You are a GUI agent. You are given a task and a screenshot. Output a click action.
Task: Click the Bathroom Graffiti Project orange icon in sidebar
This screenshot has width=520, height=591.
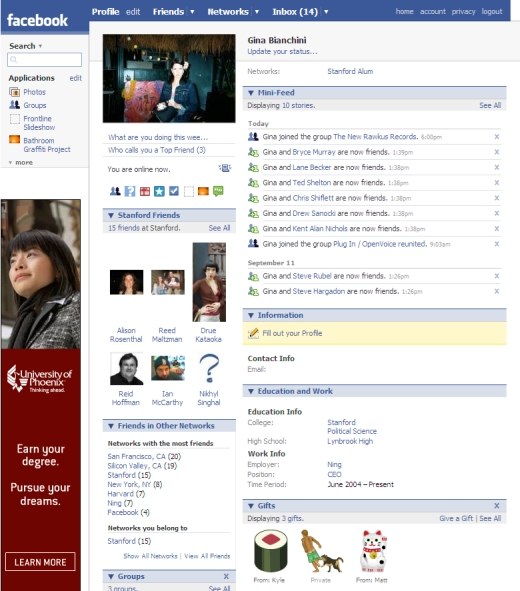(x=14, y=139)
